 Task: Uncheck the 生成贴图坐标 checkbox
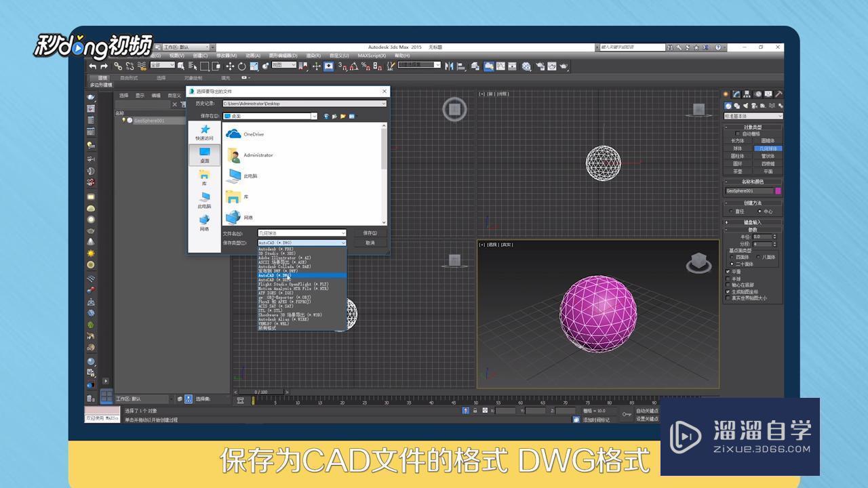click(x=728, y=291)
